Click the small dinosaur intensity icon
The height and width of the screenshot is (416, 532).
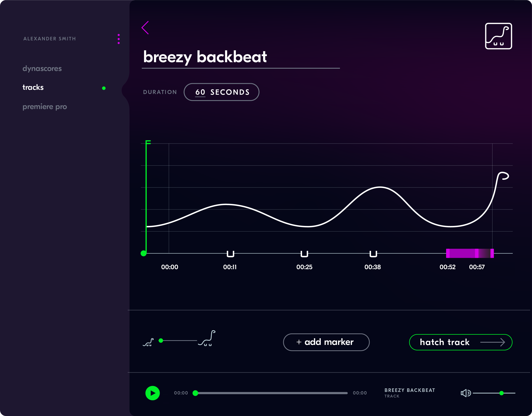(x=148, y=342)
